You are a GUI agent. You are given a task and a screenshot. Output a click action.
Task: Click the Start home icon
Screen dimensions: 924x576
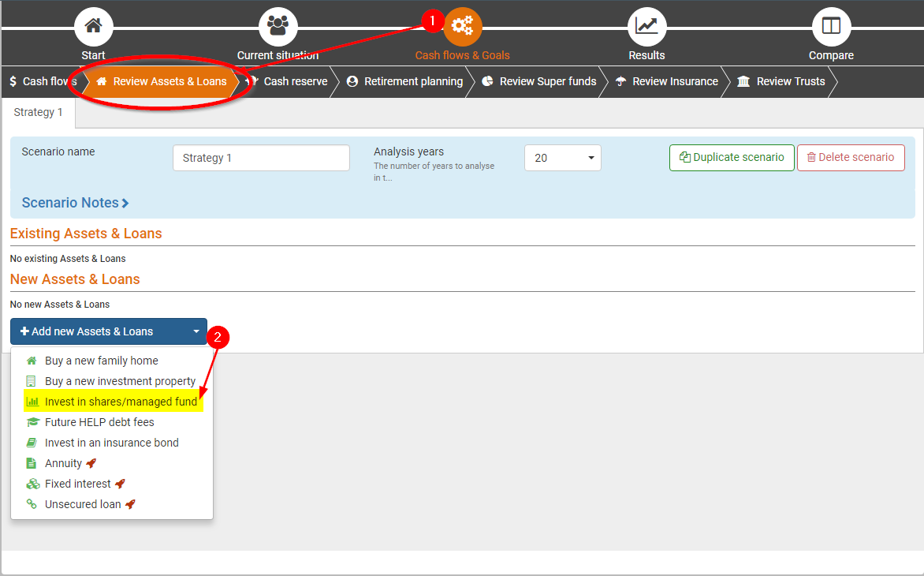tap(93, 26)
